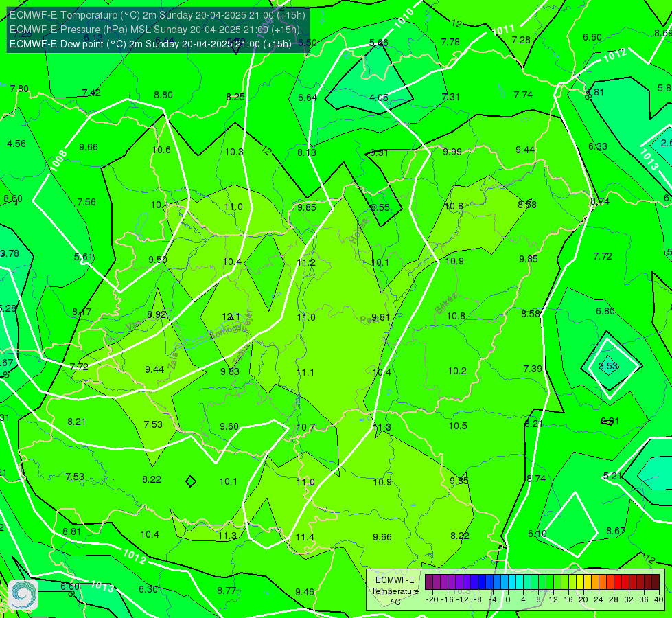Click the 7.56 temperature value
This screenshot has width=672, height=618.
coord(86,202)
